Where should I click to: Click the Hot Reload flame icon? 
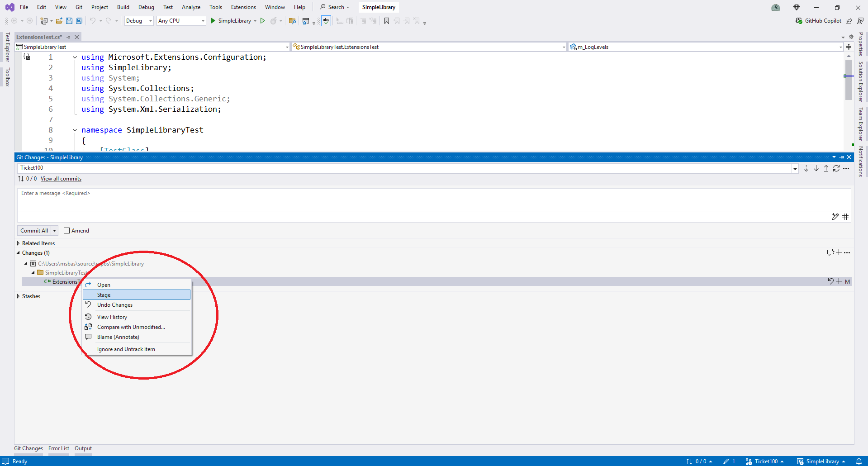(x=273, y=21)
